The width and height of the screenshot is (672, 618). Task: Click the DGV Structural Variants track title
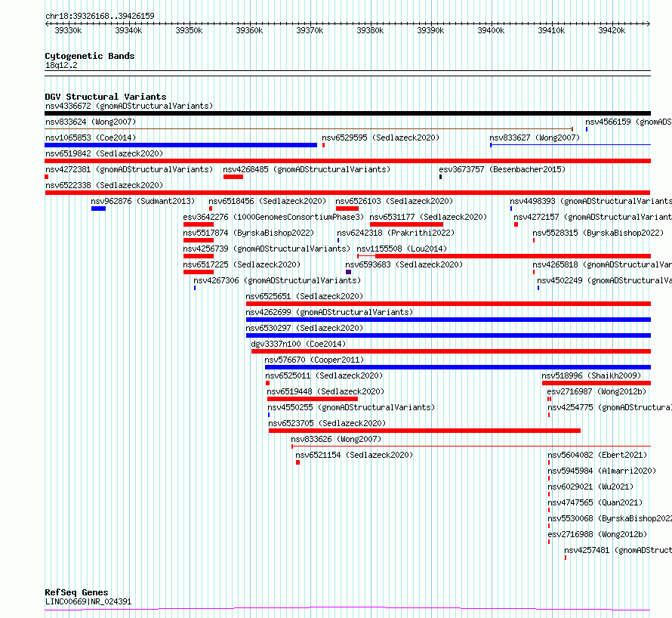coord(106,97)
